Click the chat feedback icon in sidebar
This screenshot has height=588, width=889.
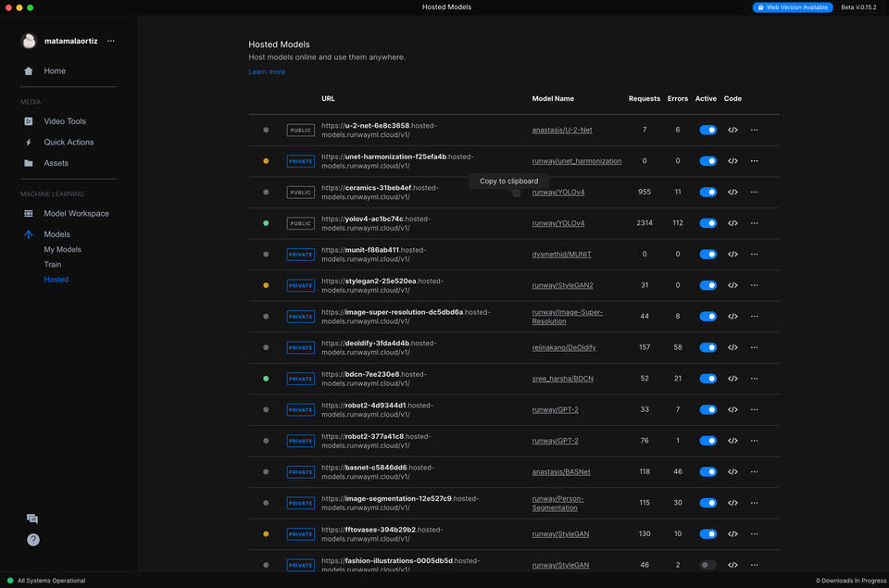pos(32,519)
